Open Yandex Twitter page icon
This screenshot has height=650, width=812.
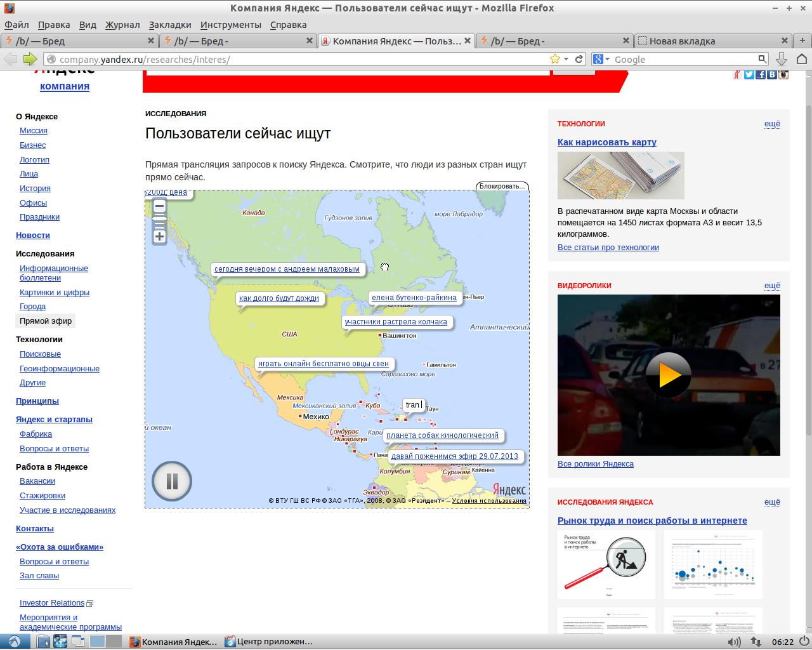coord(749,74)
